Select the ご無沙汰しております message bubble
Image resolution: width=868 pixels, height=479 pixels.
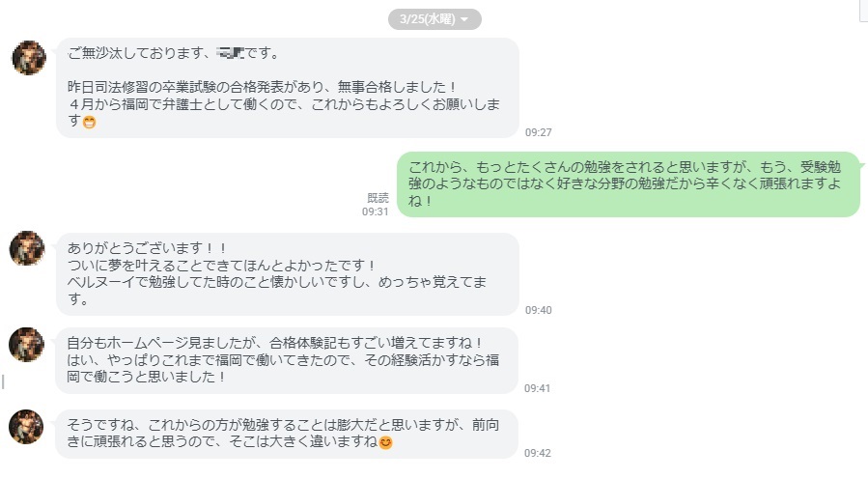[287, 88]
